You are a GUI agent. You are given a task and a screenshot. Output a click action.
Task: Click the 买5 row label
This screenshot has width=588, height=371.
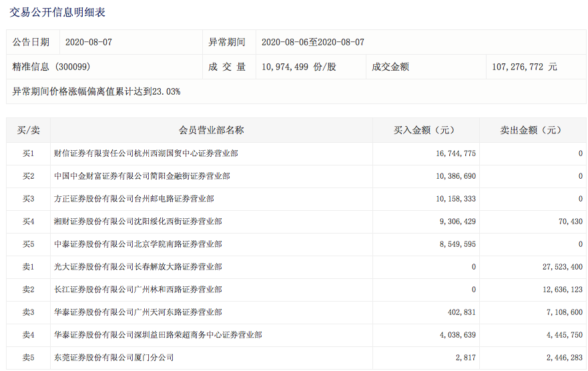(x=28, y=244)
